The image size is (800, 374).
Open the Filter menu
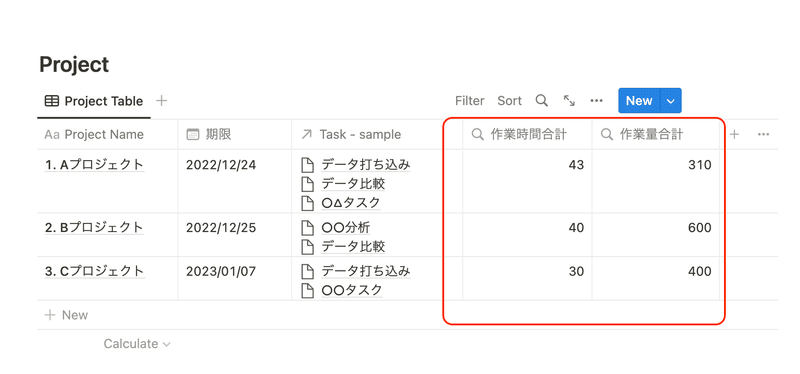click(469, 101)
